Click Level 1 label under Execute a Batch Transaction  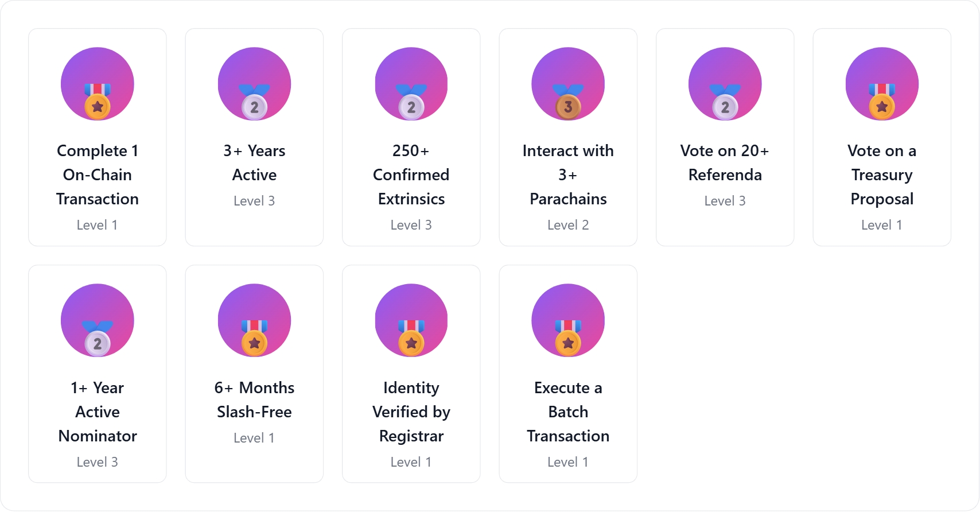[568, 462]
